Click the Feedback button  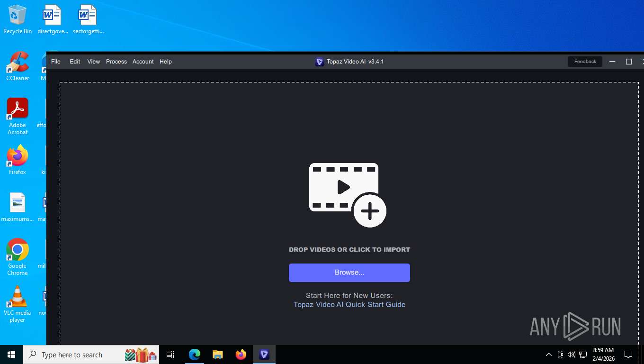585,62
